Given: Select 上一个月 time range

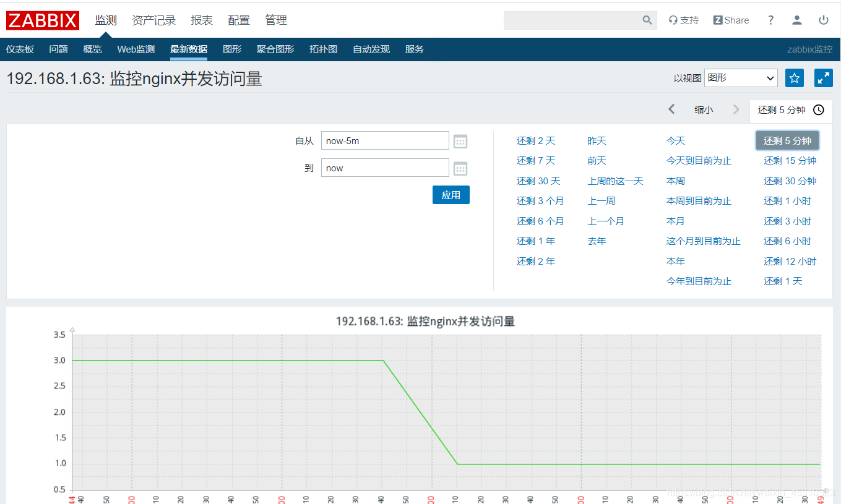Looking at the screenshot, I should click(x=606, y=221).
